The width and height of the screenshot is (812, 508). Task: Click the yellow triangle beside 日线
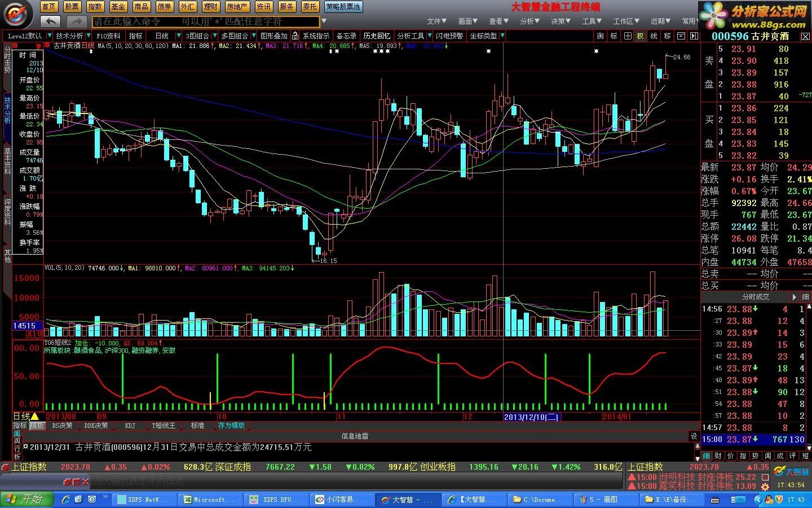coord(35,416)
